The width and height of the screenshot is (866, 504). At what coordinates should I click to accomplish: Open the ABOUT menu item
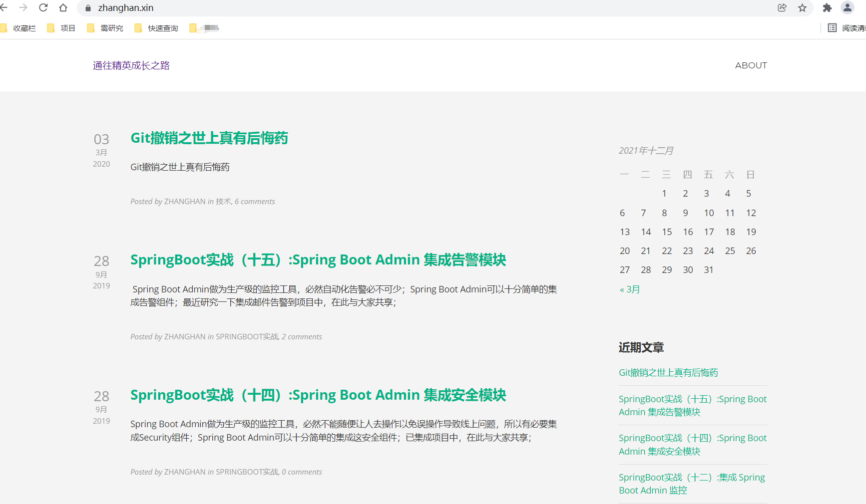[x=751, y=65]
